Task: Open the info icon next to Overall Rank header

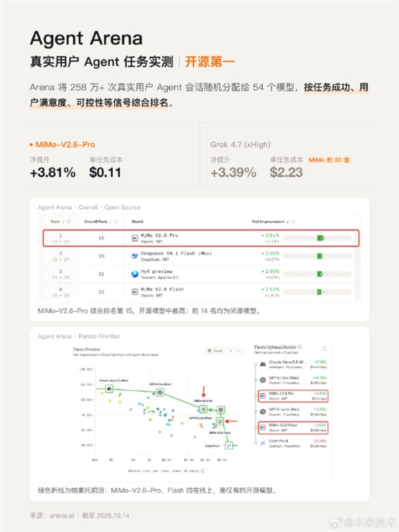Action: click(x=116, y=222)
